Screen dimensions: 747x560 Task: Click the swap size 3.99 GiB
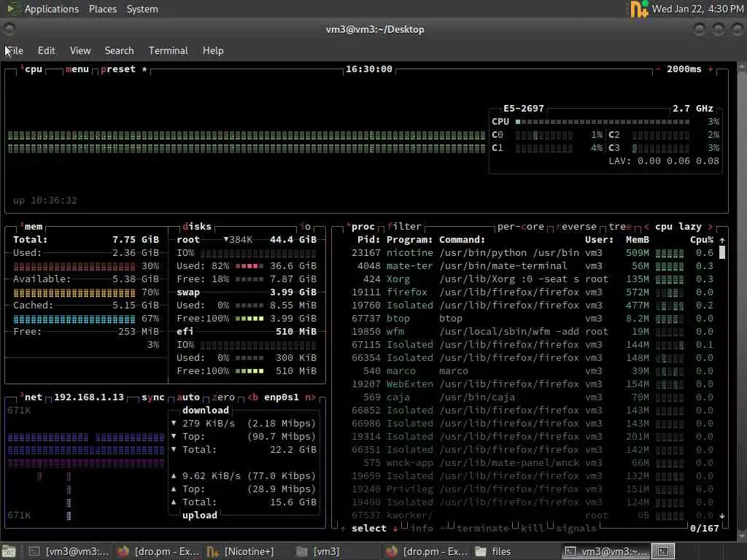293,292
